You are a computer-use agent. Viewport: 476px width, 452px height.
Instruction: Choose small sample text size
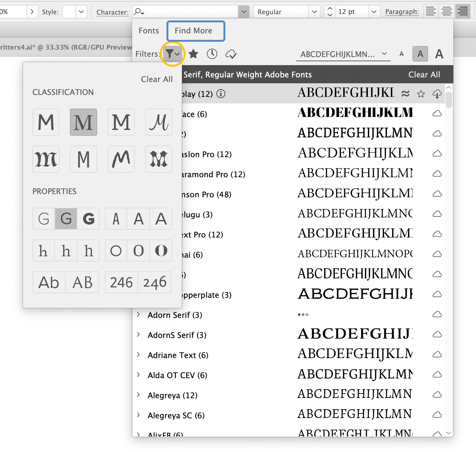(x=402, y=54)
